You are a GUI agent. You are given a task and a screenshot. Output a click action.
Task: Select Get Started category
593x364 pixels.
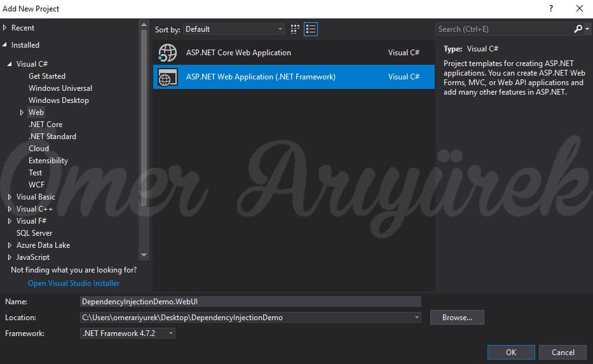point(47,76)
